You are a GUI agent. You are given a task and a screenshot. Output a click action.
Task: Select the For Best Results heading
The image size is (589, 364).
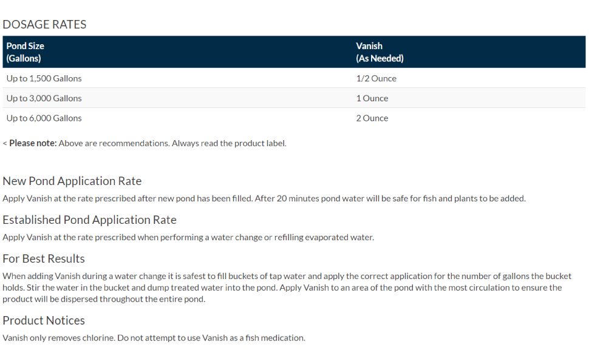(x=44, y=259)
